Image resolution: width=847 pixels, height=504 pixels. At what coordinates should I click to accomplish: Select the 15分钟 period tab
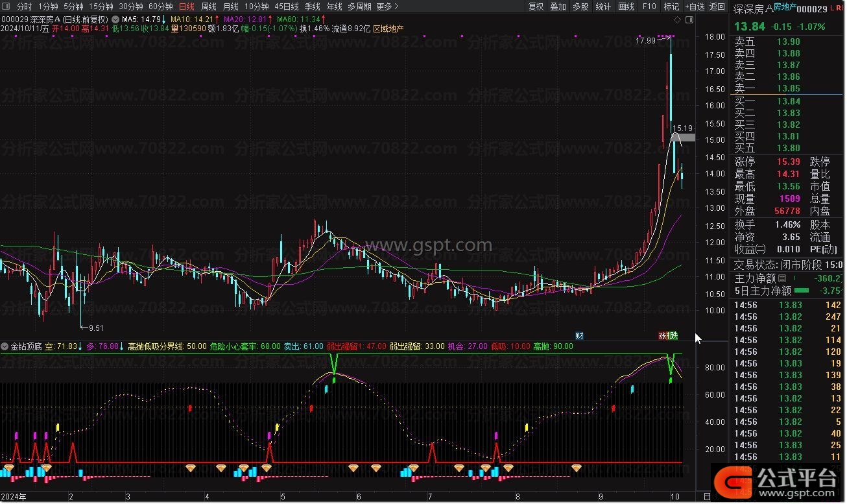tap(101, 6)
